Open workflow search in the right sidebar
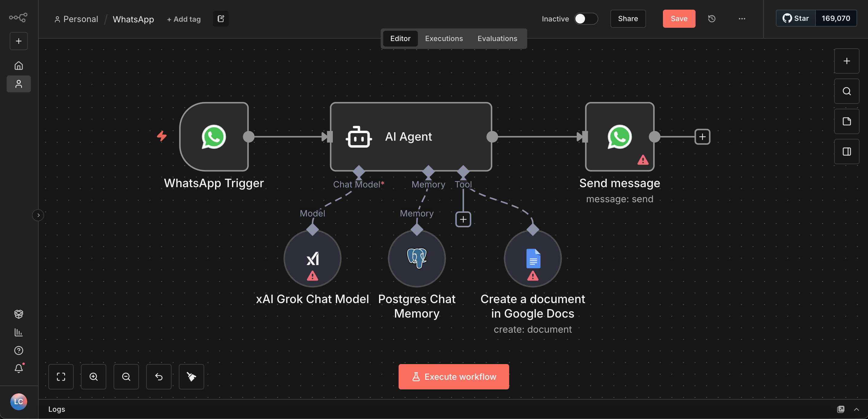The width and height of the screenshot is (868, 419). coord(847,91)
